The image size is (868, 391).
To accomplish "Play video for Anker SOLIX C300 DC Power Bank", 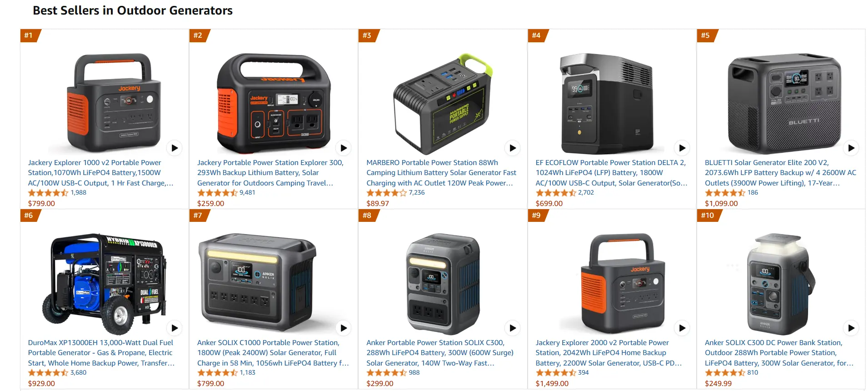I will 851,328.
